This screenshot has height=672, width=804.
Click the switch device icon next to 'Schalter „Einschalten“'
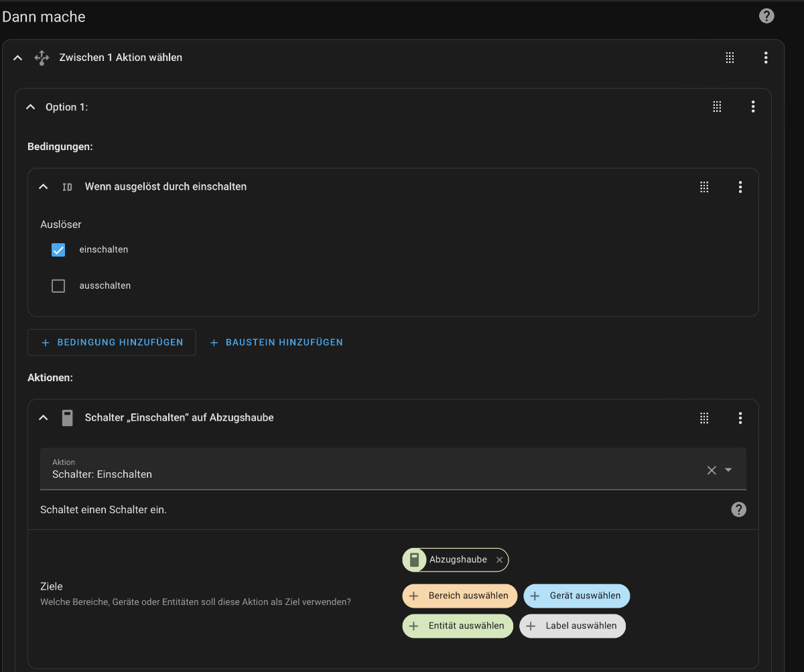[x=67, y=417]
